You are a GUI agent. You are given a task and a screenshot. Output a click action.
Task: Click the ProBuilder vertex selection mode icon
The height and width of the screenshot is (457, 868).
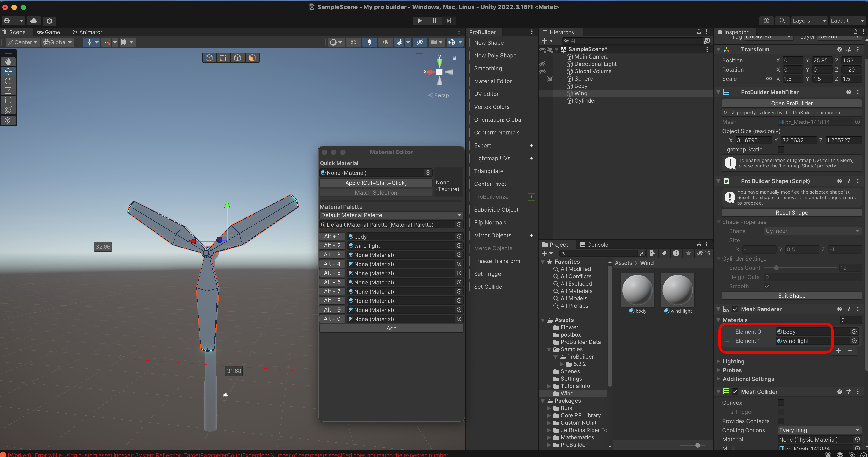click(223, 58)
